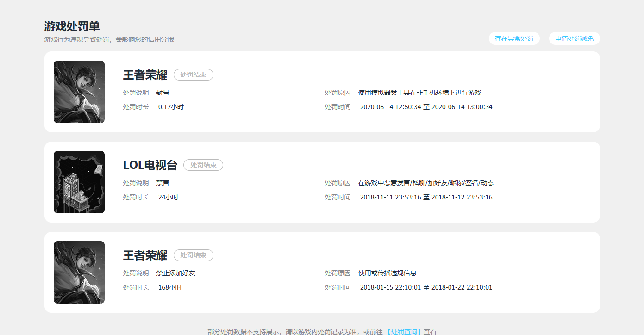Viewport: 644px width, 335px height.
Task: Click the 存在异常处罚 button
Action: 514,38
